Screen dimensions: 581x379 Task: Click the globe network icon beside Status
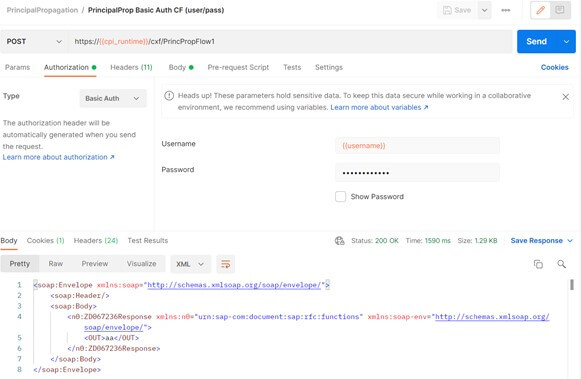[x=339, y=241]
